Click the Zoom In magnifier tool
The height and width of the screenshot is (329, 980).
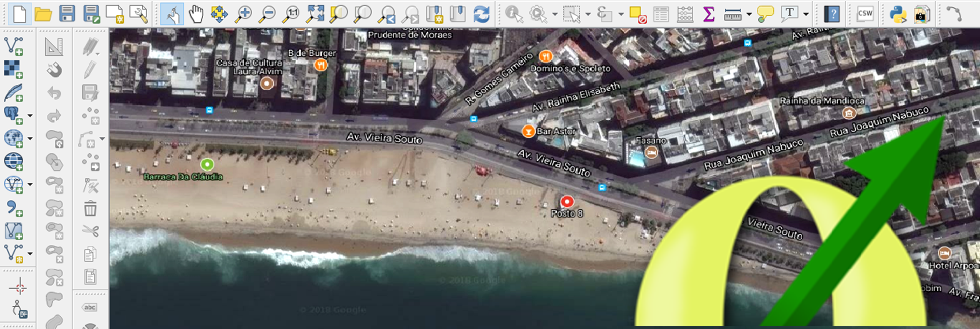243,14
